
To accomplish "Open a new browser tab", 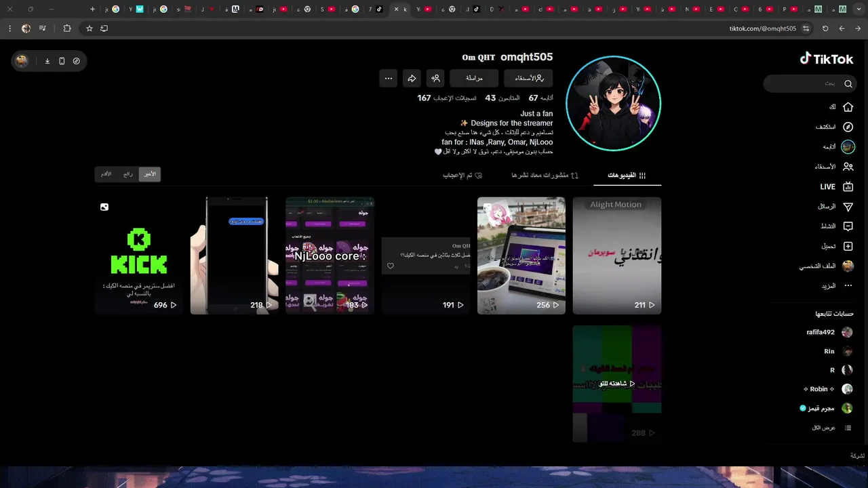I will (93, 9).
